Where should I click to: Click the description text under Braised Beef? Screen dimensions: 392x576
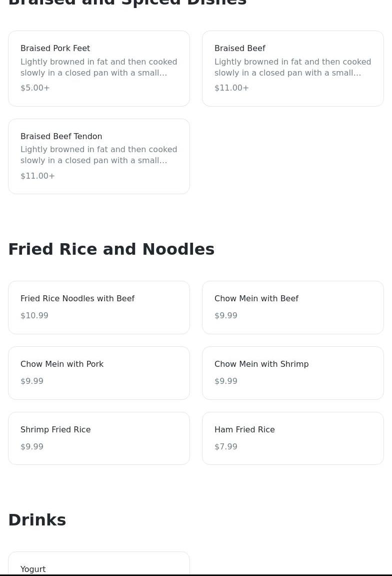point(292,67)
